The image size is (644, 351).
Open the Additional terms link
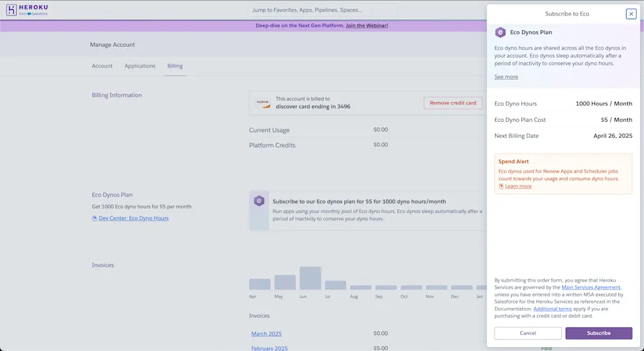tap(552, 309)
